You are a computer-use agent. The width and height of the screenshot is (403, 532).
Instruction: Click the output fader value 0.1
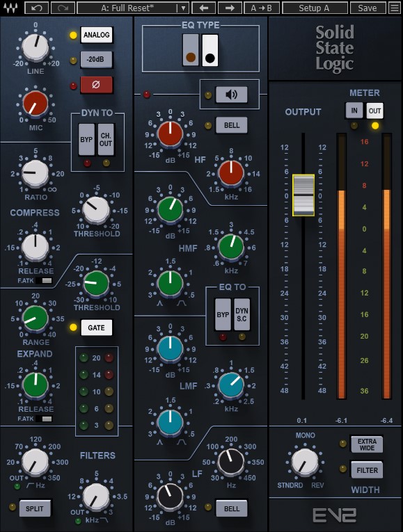[x=302, y=421]
